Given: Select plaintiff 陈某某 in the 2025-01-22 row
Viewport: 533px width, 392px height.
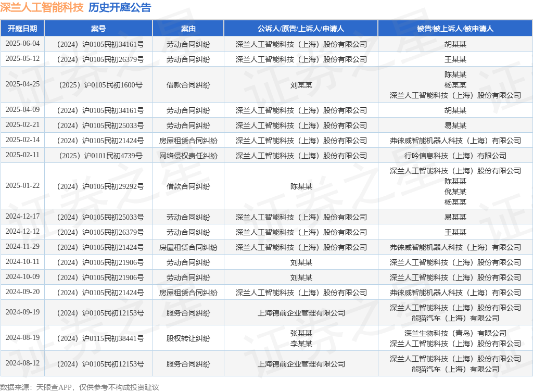Looking at the screenshot, I should click(301, 186).
